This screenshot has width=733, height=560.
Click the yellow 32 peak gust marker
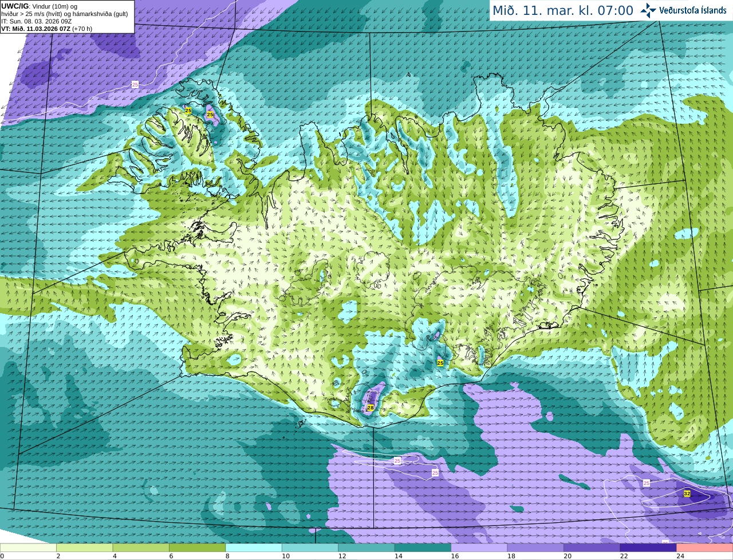pos(687,493)
